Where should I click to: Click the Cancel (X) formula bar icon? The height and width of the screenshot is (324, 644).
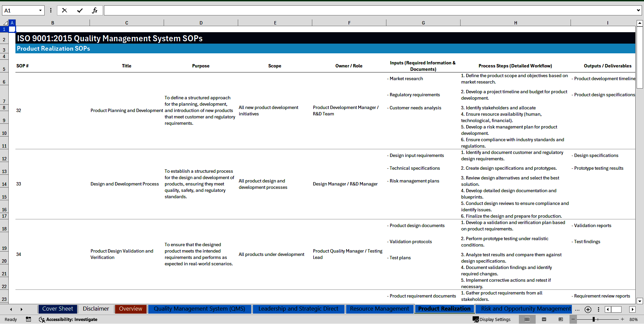coord(64,10)
